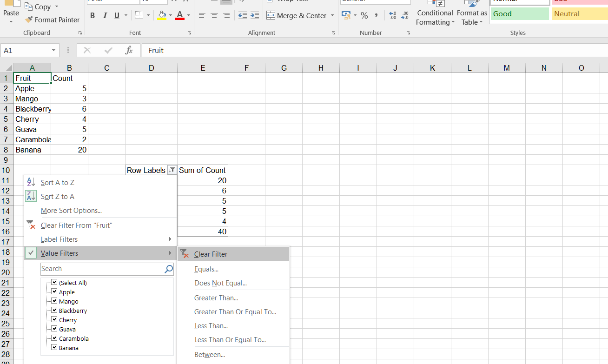Click the Comma Style icon
The image size is (608, 364).
[x=376, y=15]
